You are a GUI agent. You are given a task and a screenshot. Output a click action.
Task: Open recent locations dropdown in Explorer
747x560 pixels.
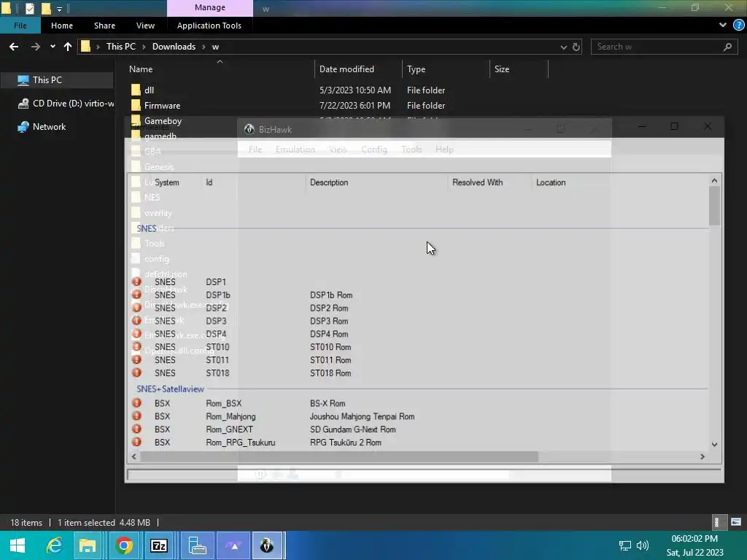[x=53, y=47]
